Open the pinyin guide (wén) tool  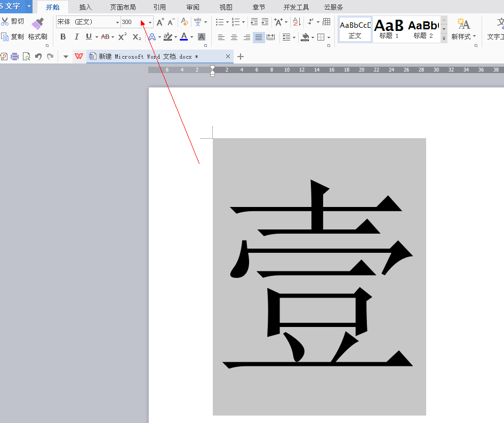tap(199, 22)
